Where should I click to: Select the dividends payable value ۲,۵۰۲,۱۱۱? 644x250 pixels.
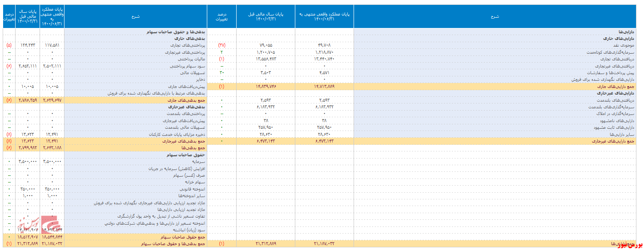[52, 66]
